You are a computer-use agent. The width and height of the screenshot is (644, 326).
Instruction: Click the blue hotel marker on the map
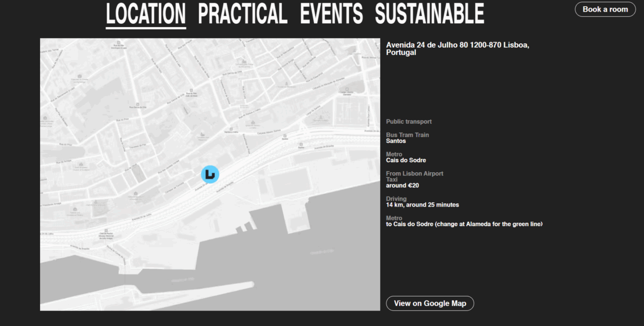click(210, 174)
